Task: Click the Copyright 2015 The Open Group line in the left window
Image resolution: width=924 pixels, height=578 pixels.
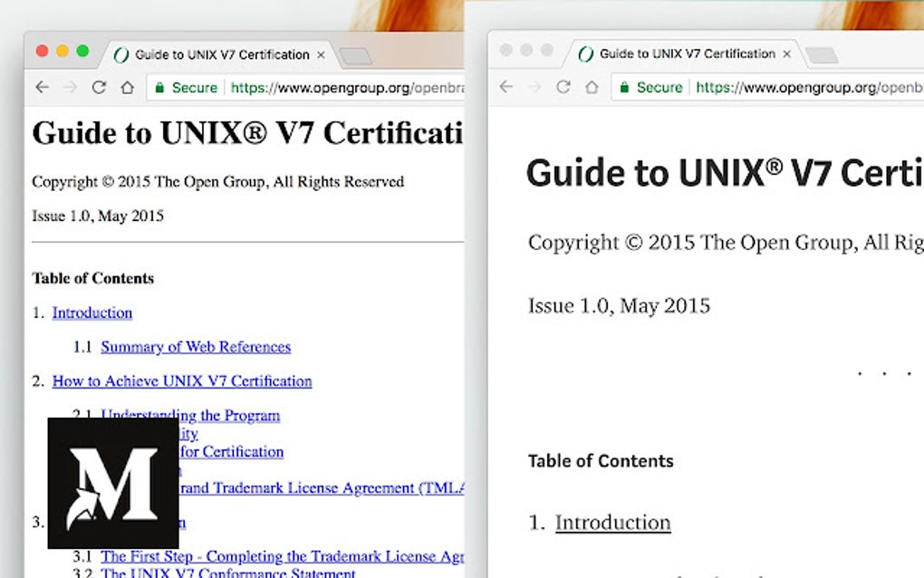Action: pos(218,181)
